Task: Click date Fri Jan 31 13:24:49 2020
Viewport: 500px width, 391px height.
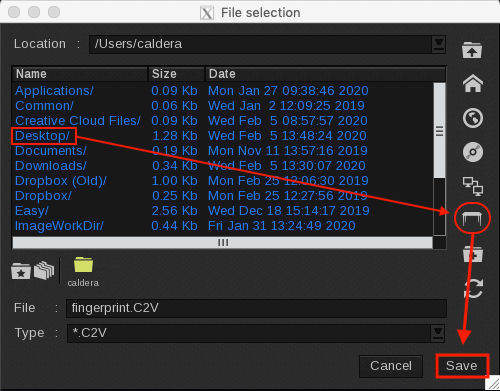Action: pyautogui.click(x=282, y=226)
